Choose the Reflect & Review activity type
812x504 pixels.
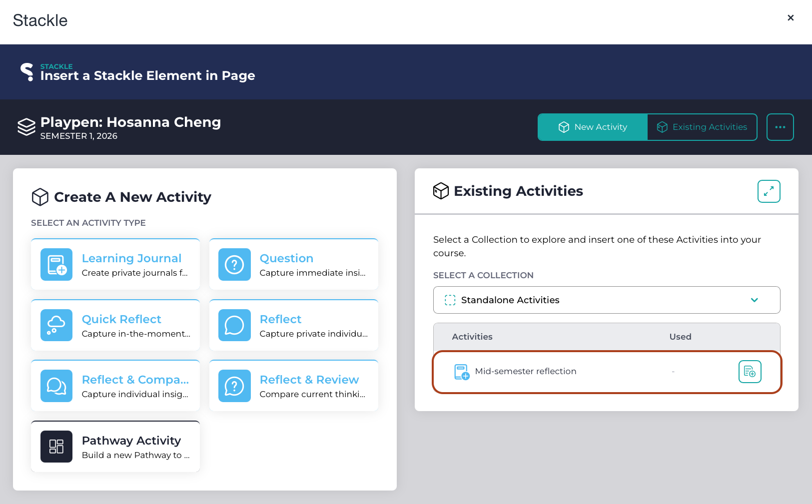point(293,386)
